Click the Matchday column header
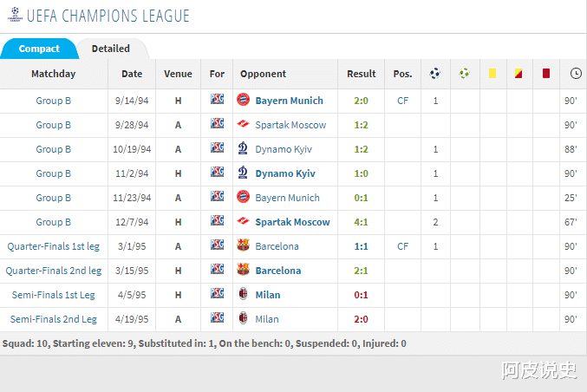Image resolution: width=587 pixels, height=392 pixels. pos(54,74)
